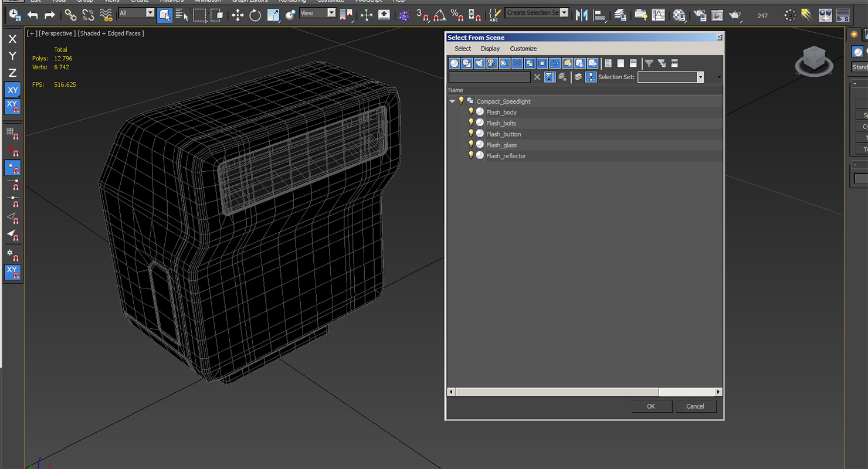Select the Flash_body object row

(585, 112)
